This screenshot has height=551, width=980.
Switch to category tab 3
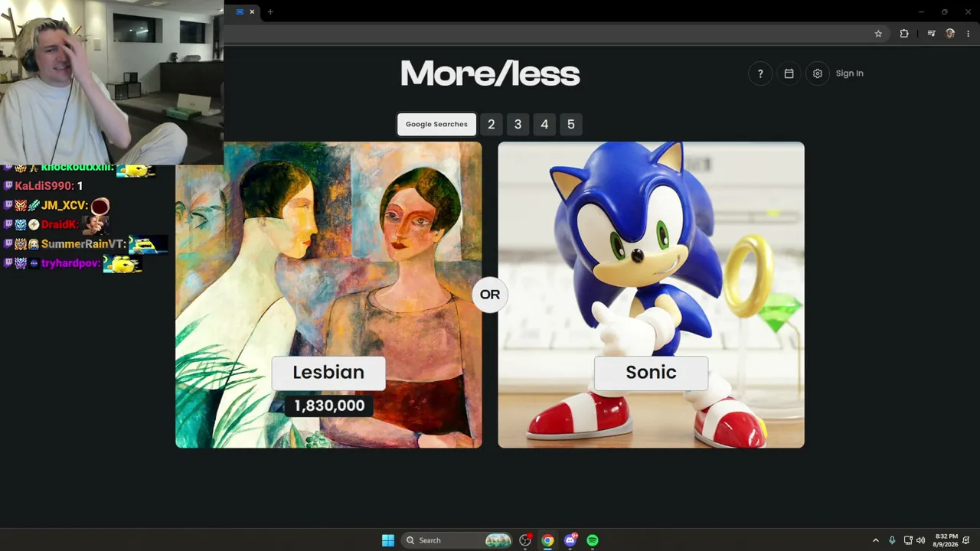518,124
